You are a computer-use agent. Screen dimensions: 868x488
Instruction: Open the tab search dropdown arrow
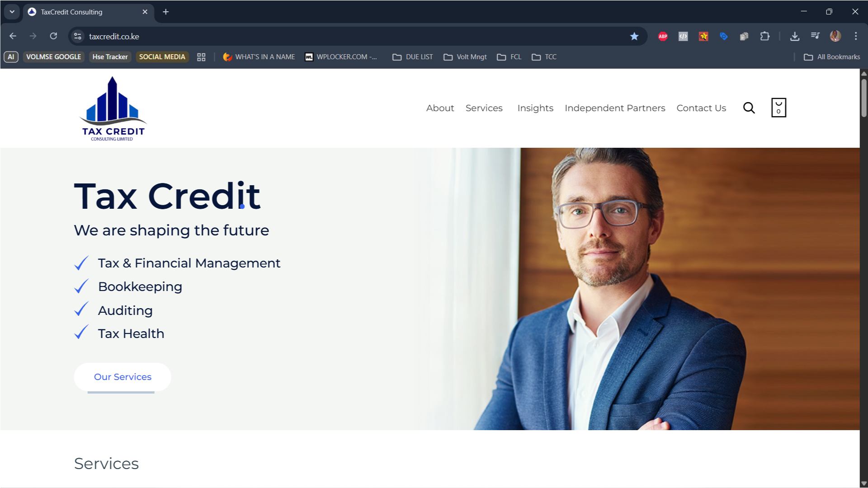click(12, 12)
